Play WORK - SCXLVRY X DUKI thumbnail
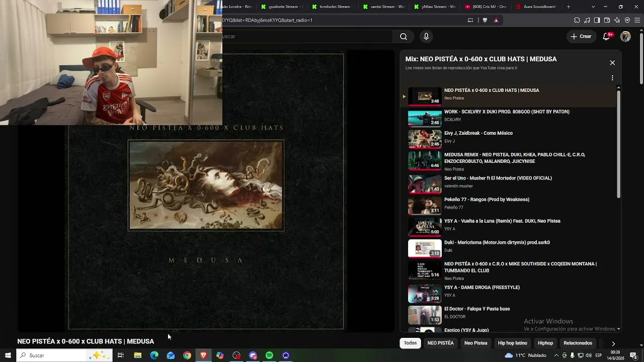 425,118
